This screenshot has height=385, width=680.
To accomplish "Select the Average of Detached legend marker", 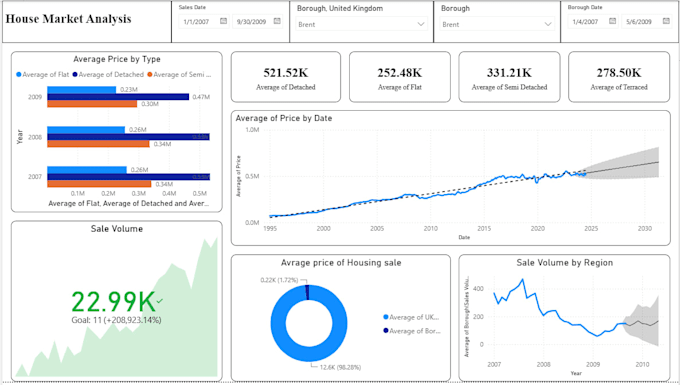I will pos(75,75).
